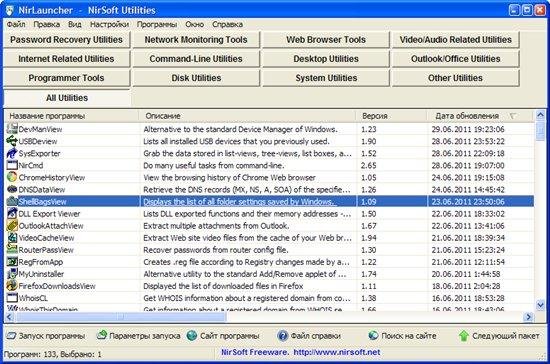The height and width of the screenshot is (364, 550).
Task: Switch to Disk Utilities tab
Action: [196, 78]
